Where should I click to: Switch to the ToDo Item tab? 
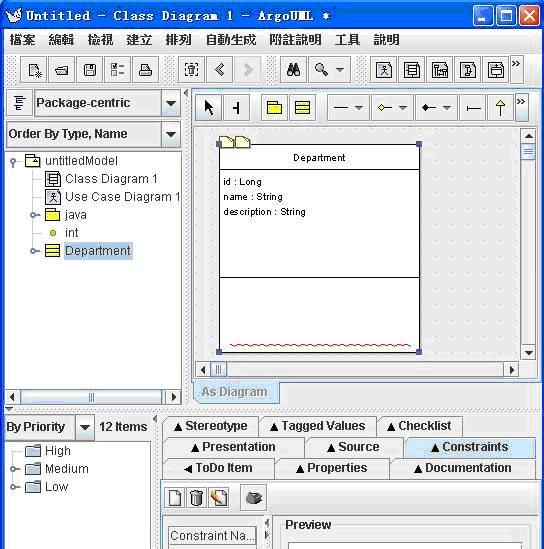point(218,468)
